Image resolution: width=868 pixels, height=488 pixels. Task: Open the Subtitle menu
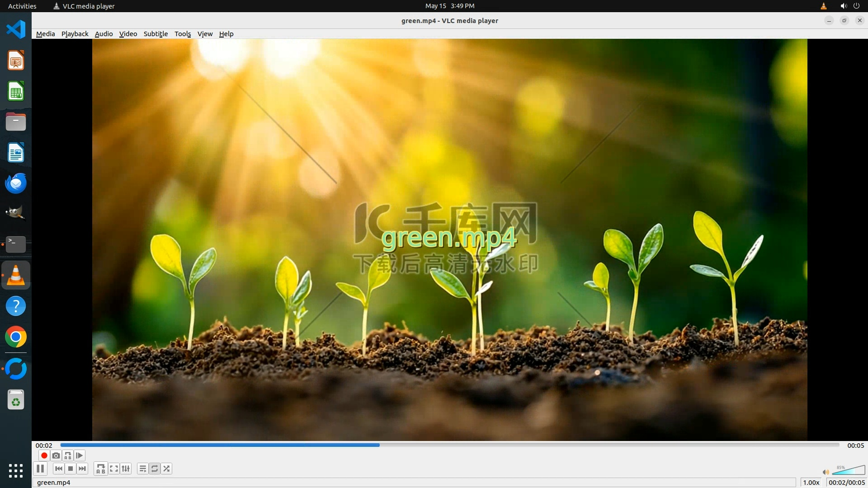(156, 34)
